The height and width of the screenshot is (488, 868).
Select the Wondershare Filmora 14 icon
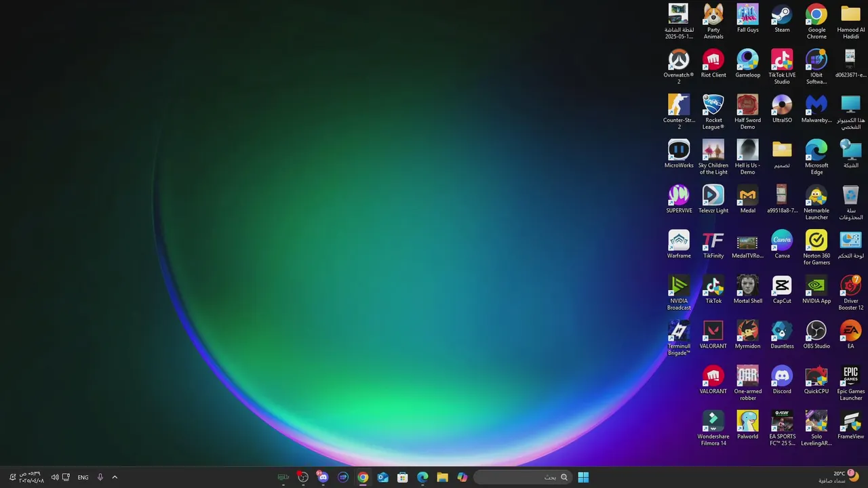pos(713,428)
